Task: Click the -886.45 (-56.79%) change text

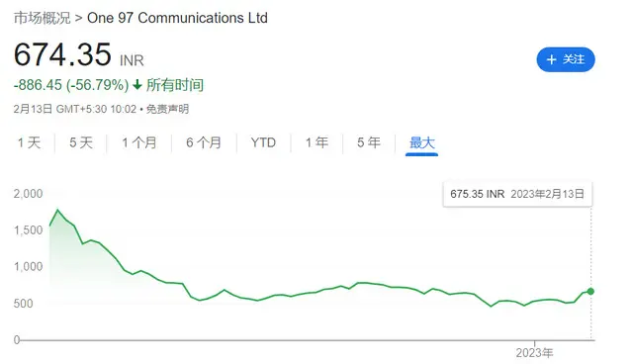Action: click(x=71, y=85)
